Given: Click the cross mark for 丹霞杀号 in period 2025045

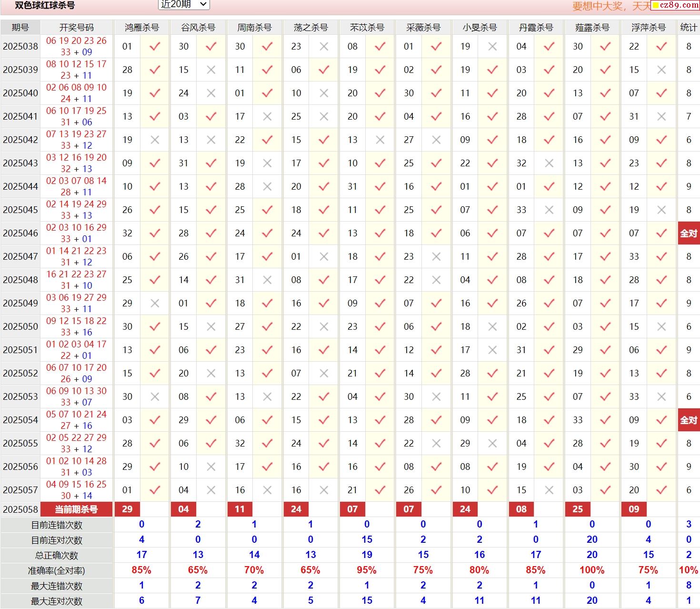Looking at the screenshot, I should [549, 210].
